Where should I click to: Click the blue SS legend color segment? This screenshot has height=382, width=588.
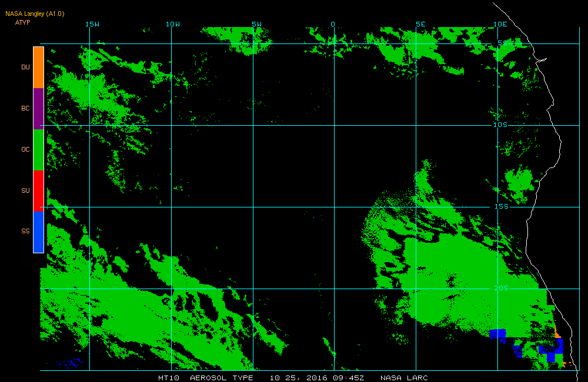click(x=39, y=232)
